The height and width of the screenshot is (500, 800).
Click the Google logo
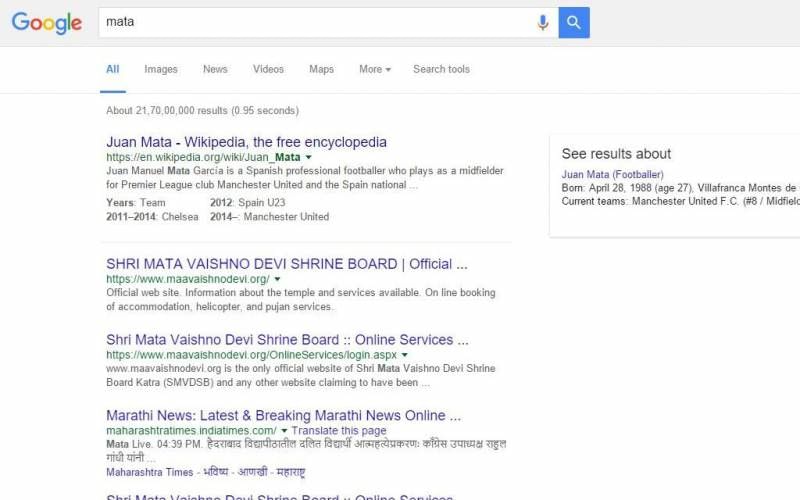tap(46, 23)
